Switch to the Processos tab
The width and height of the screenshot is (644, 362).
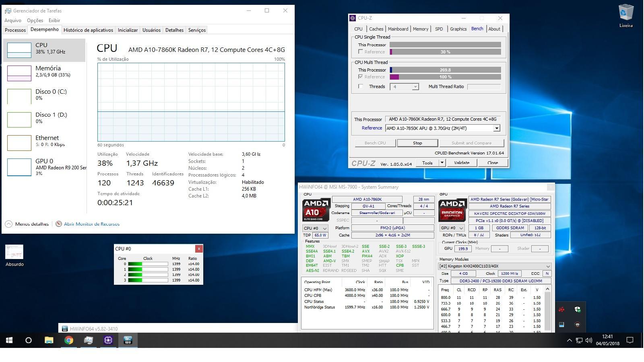pos(15,30)
